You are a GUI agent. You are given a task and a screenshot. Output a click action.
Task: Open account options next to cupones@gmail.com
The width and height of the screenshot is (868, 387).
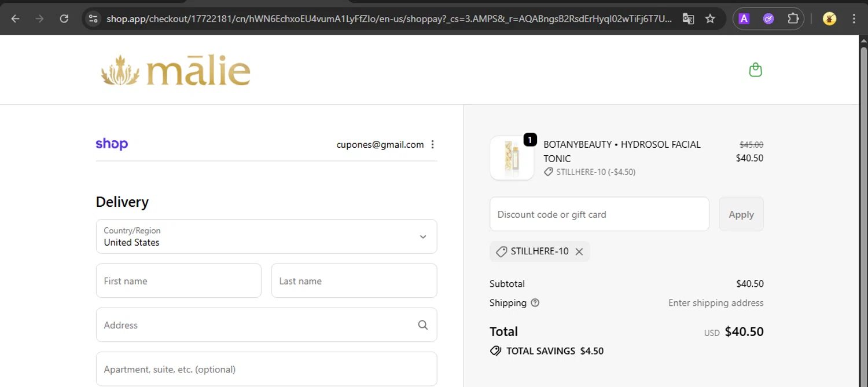coord(432,144)
